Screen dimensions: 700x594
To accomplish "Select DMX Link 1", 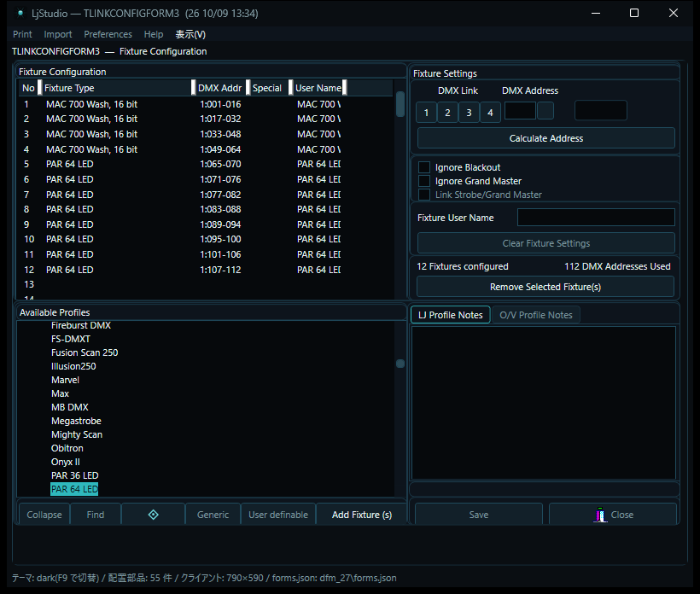I will 426,113.
